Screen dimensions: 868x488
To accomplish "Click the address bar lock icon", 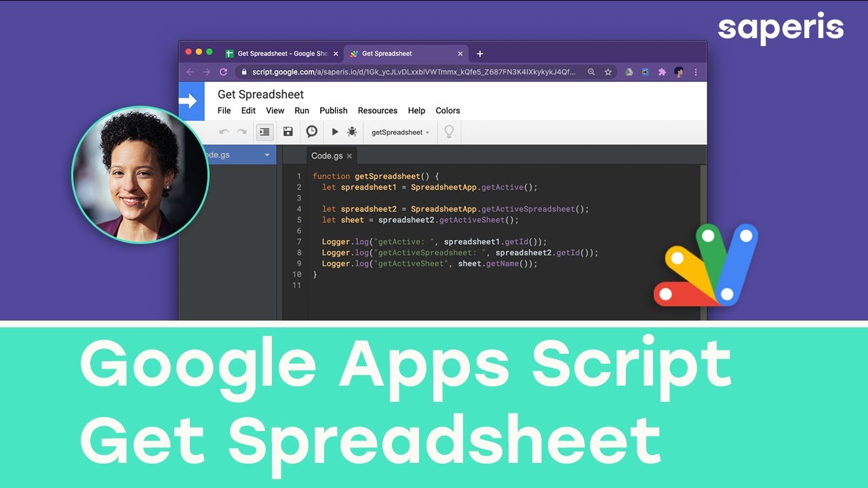I will coord(244,72).
